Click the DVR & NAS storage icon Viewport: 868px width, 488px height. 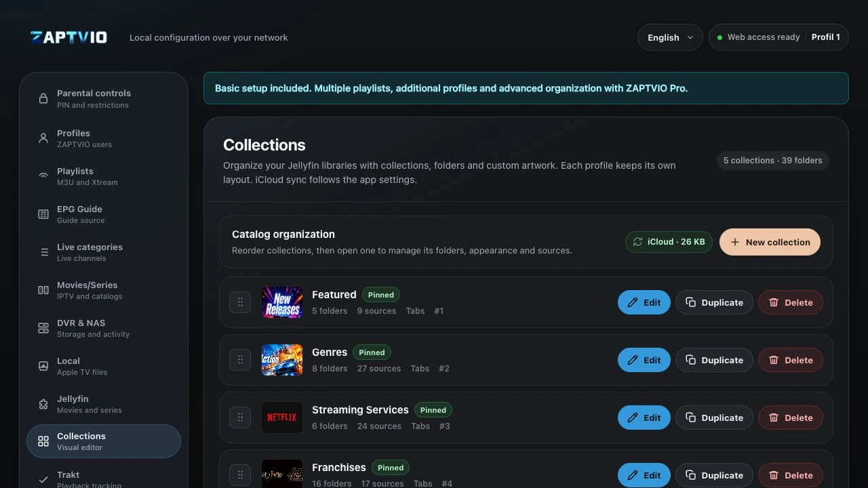[43, 328]
